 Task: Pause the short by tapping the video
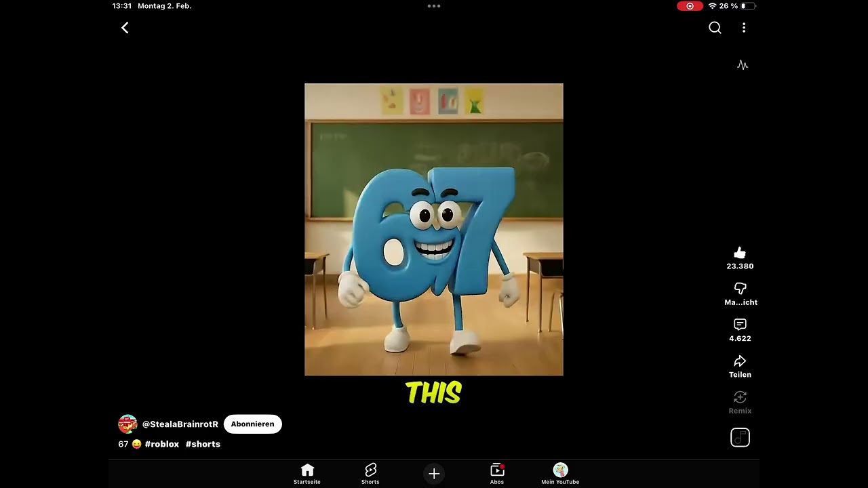434,229
